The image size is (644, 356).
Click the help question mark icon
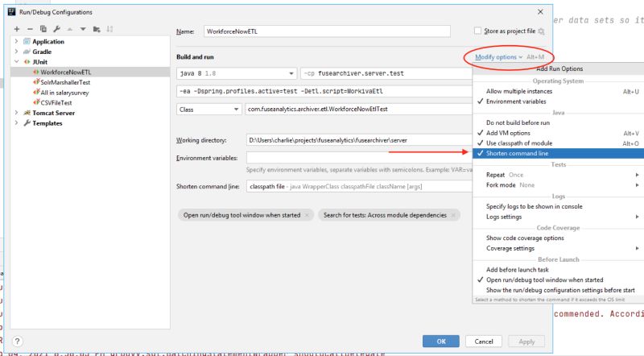pos(17,342)
